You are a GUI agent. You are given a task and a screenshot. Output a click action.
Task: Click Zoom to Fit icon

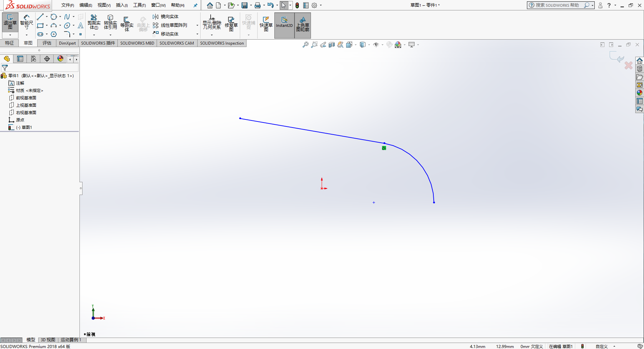point(305,45)
